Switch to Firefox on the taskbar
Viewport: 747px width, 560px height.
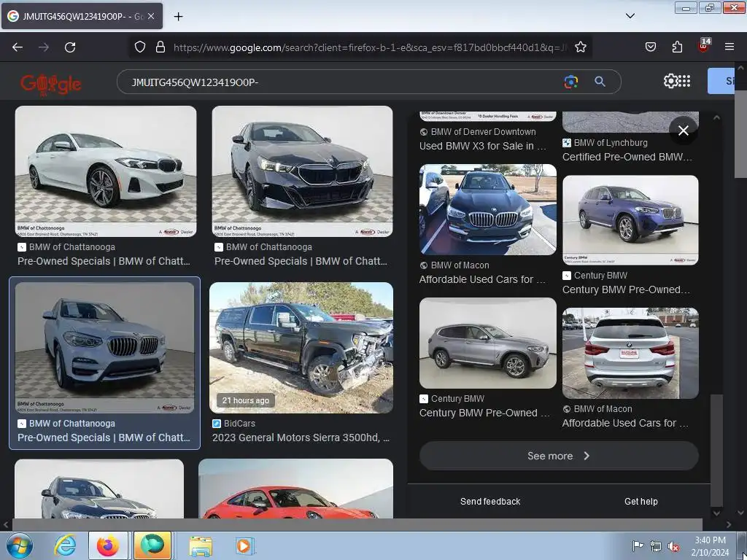point(108,545)
